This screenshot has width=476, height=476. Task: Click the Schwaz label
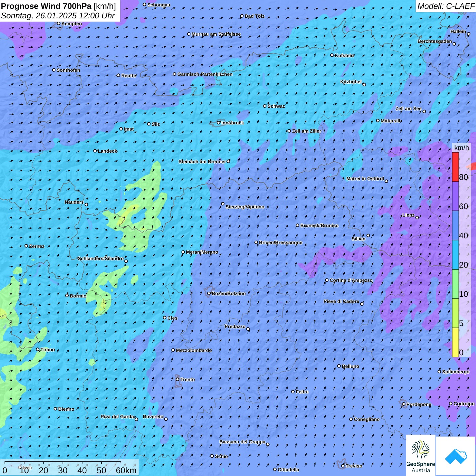pos(276,106)
